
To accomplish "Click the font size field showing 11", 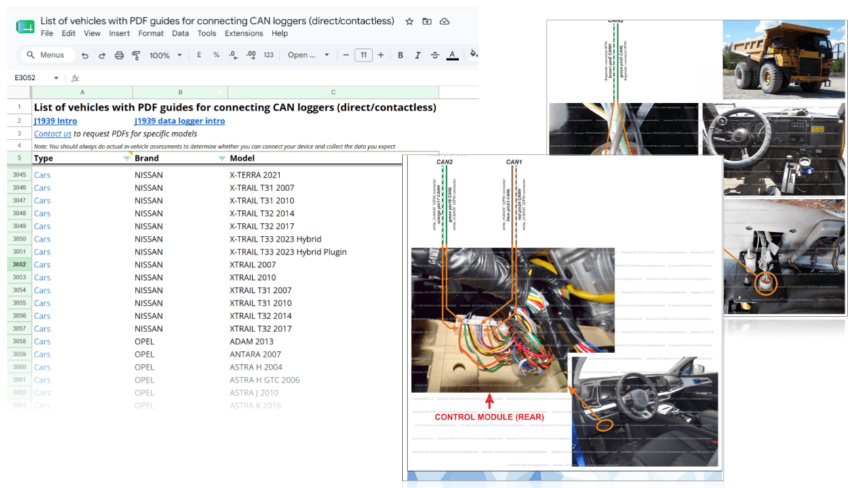I will tap(363, 55).
